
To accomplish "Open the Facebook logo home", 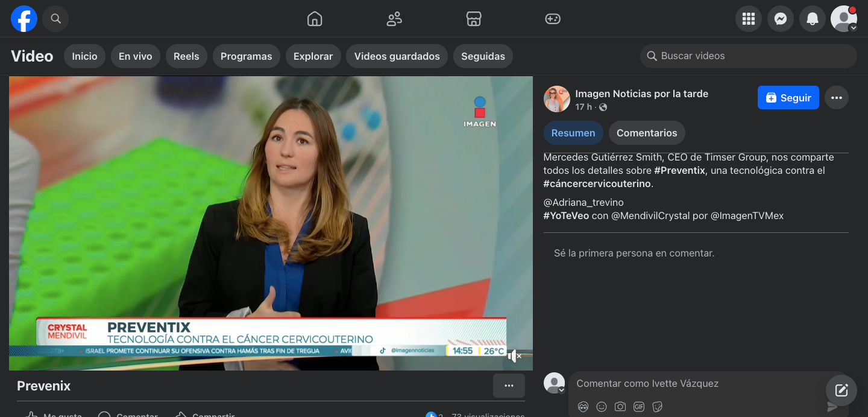I will (x=24, y=19).
